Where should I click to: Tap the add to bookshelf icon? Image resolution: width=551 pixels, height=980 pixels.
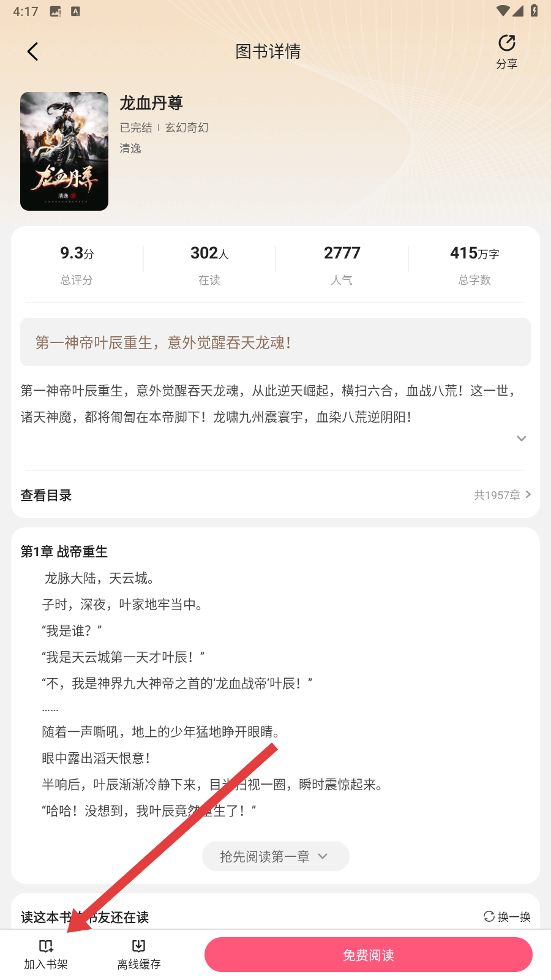[x=46, y=946]
